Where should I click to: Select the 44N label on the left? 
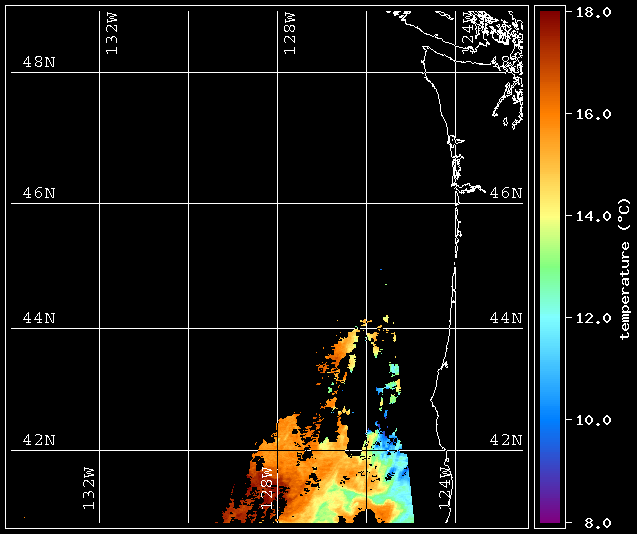click(39, 318)
